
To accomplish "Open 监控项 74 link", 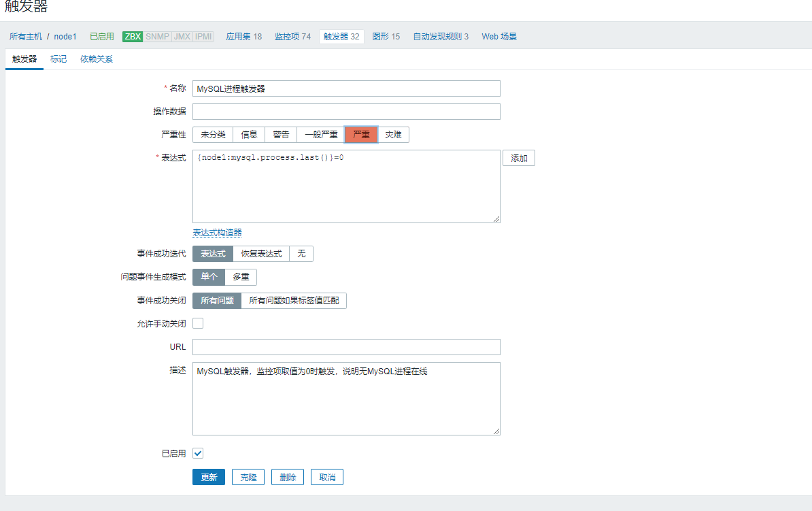I will point(292,36).
